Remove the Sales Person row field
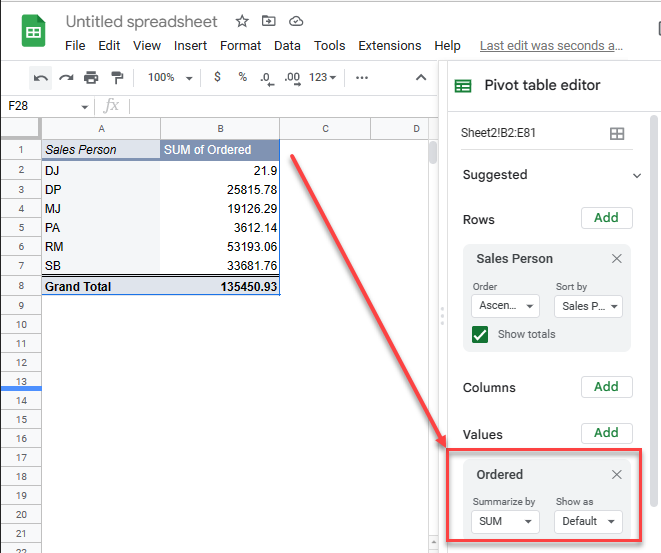Viewport: 661px width, 553px height. point(617,259)
